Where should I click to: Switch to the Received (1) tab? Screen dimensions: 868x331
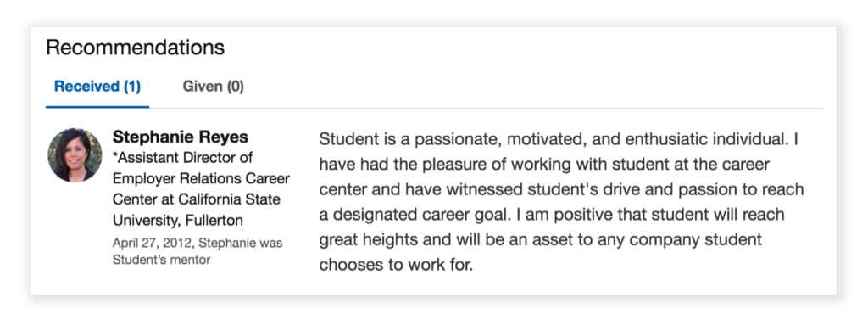[97, 87]
